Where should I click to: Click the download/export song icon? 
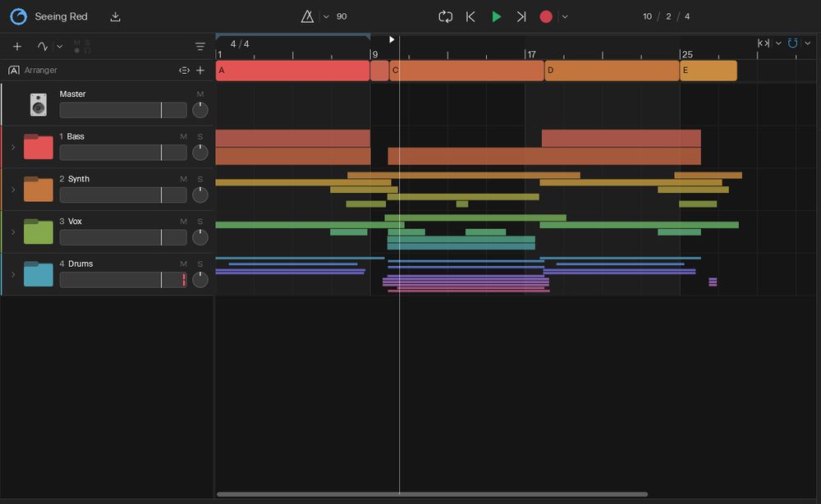(115, 16)
